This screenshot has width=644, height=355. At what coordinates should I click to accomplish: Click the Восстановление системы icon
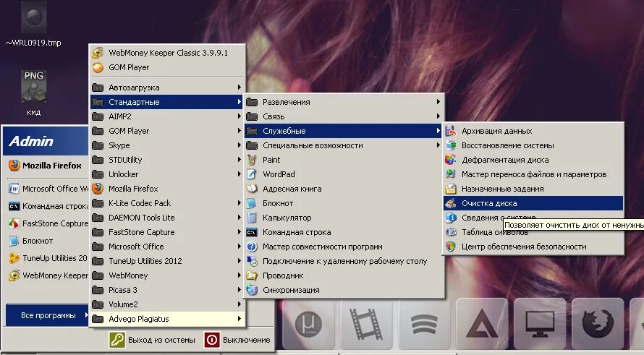tap(451, 145)
